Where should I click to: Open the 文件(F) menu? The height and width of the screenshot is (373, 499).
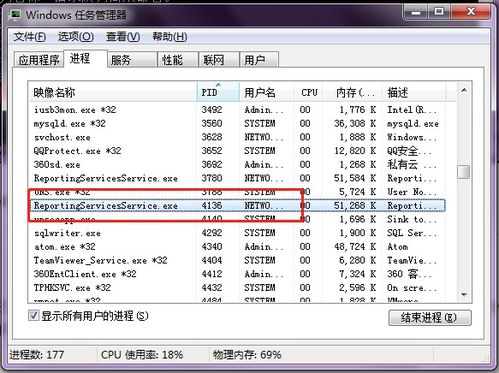pyautogui.click(x=29, y=36)
